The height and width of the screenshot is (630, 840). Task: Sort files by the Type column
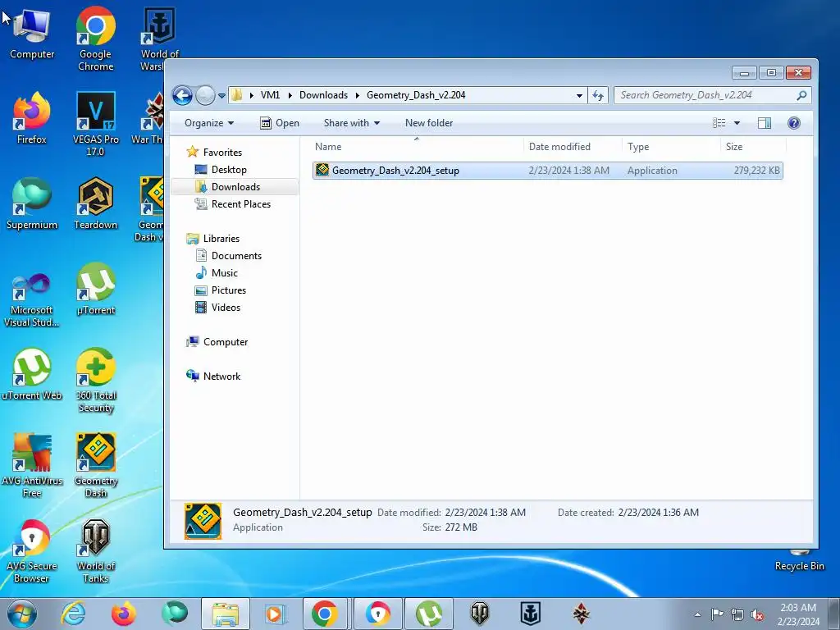pyautogui.click(x=671, y=147)
